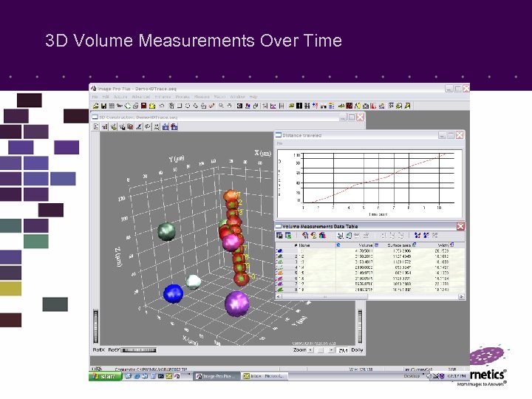Select the elliptical AOI tool in toolbar
This screenshot has height=399, width=532.
(x=187, y=106)
